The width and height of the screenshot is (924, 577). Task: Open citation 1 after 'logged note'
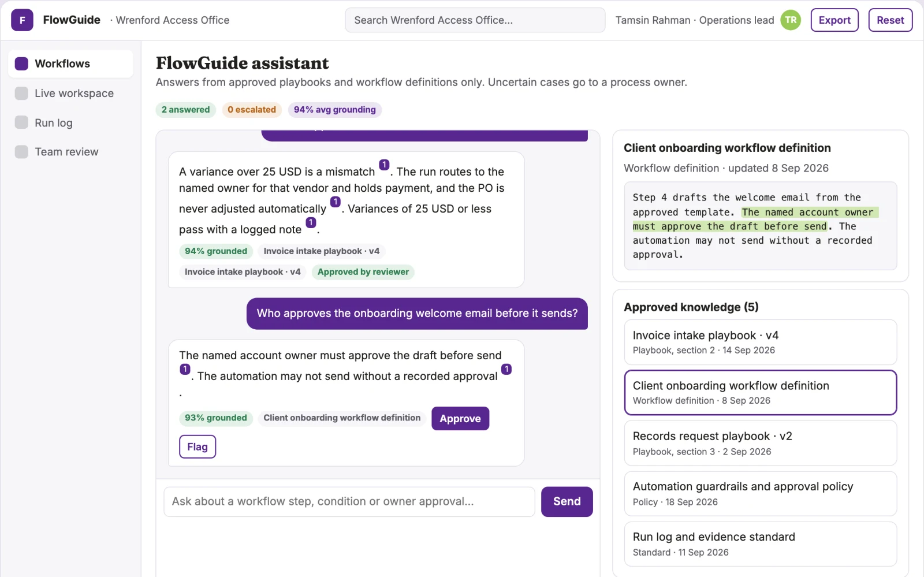(x=311, y=222)
